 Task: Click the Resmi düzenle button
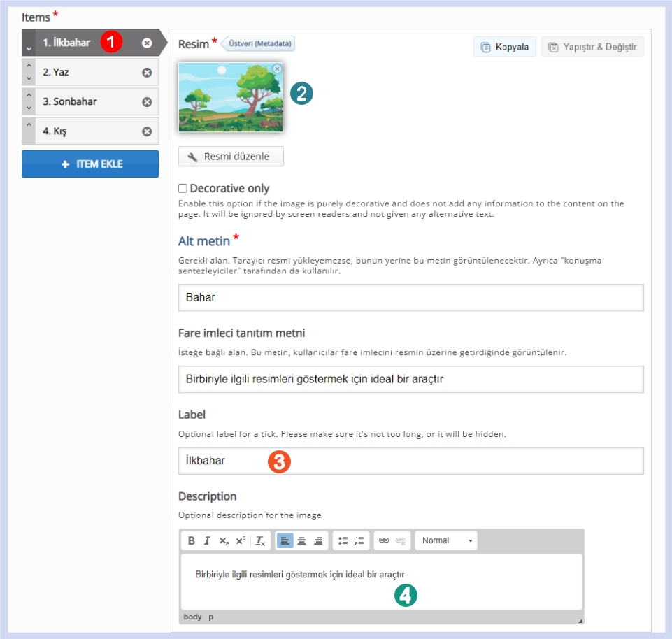tap(231, 157)
